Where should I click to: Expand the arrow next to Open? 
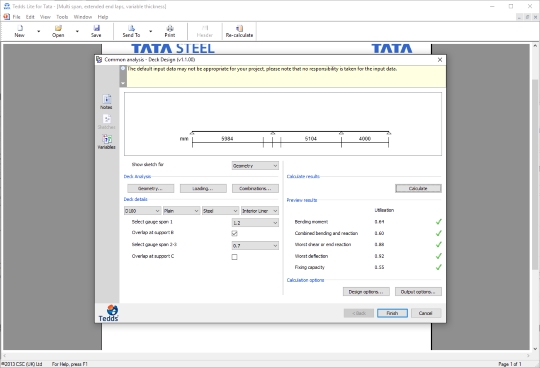pyautogui.click(x=77, y=31)
